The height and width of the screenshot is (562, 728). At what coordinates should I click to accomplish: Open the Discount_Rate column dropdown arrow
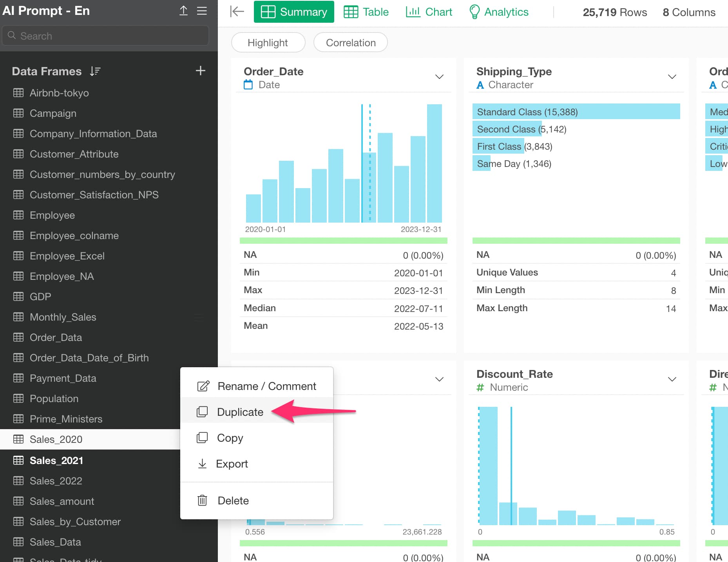click(x=672, y=379)
